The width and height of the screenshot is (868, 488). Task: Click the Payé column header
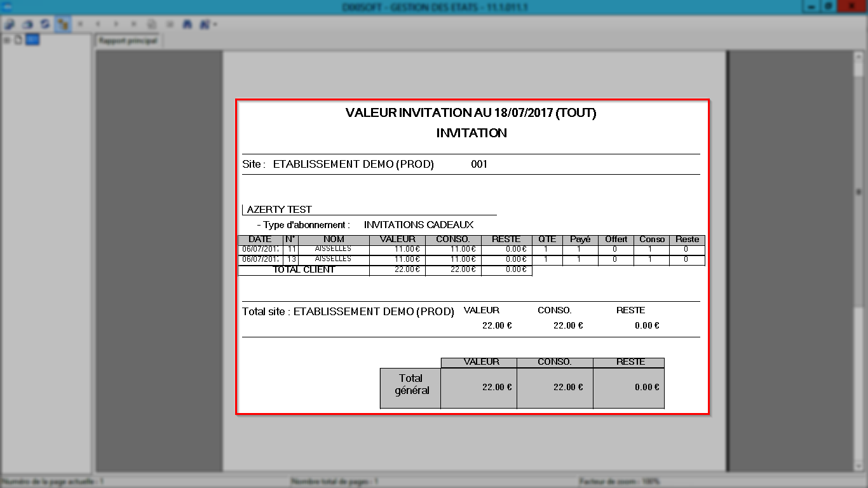tap(580, 240)
